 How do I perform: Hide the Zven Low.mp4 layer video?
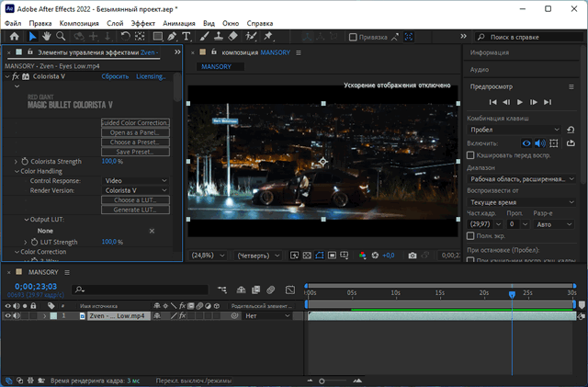click(x=8, y=315)
